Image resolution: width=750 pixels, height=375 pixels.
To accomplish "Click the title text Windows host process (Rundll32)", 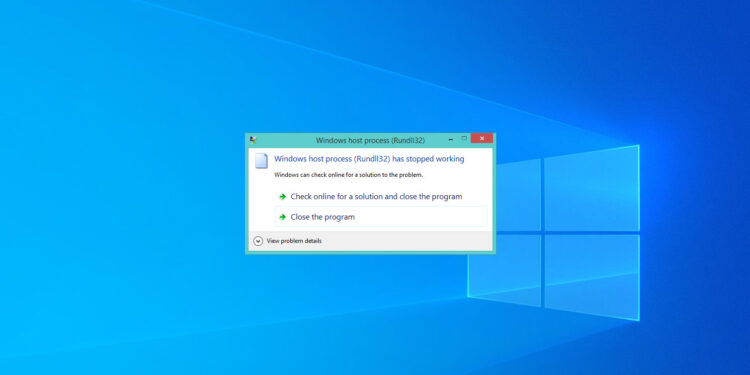I will tap(370, 141).
